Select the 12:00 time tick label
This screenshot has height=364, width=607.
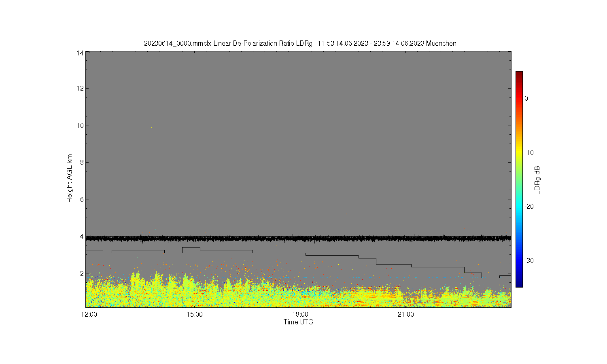pos(89,315)
